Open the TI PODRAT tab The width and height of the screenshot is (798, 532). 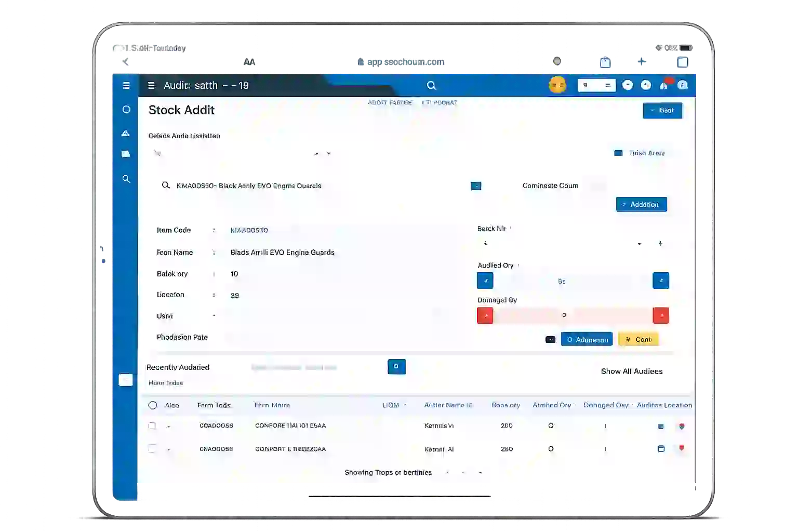[440, 103]
